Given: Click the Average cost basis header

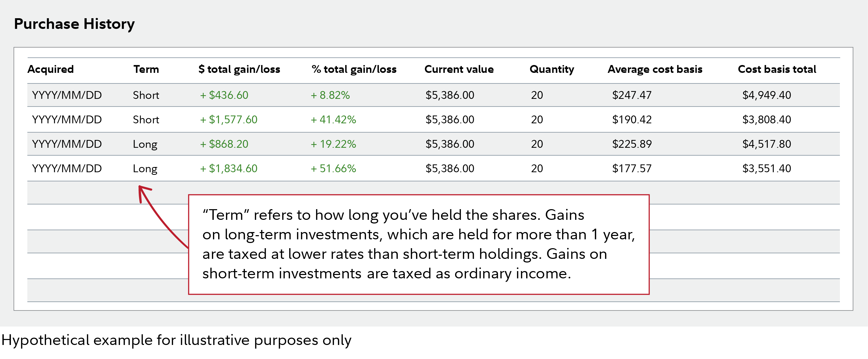Looking at the screenshot, I should click(655, 69).
